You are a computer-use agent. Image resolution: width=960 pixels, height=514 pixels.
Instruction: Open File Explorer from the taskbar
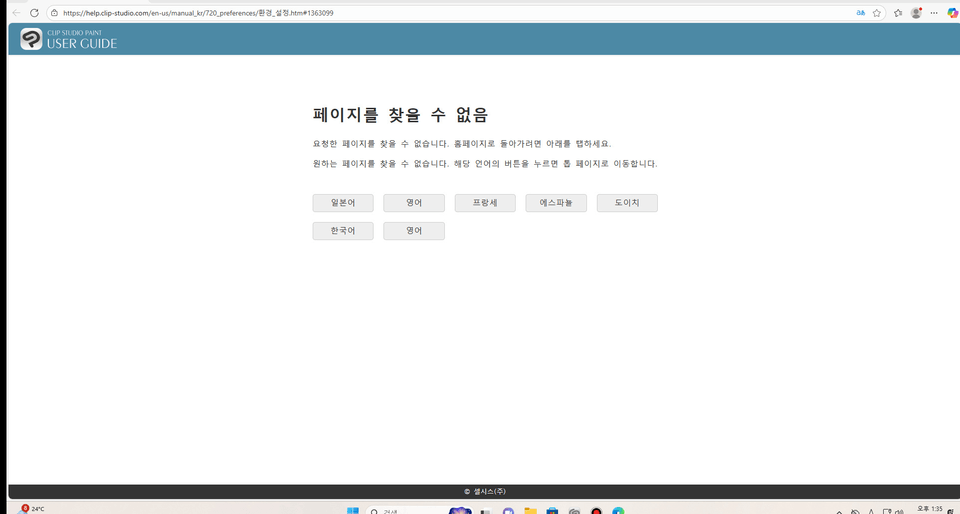pyautogui.click(x=530, y=511)
